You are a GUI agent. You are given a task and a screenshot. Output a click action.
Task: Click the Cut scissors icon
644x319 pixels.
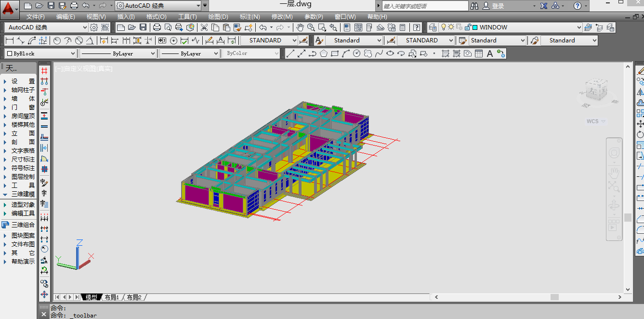click(204, 27)
